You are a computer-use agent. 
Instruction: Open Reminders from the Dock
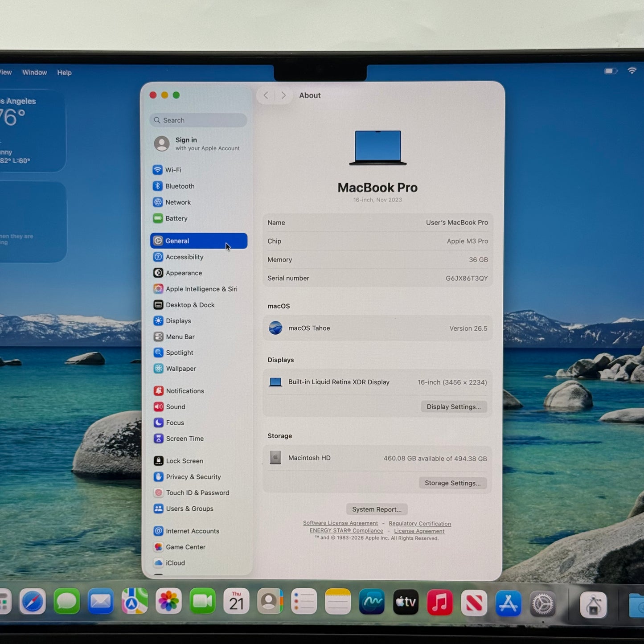(x=304, y=601)
